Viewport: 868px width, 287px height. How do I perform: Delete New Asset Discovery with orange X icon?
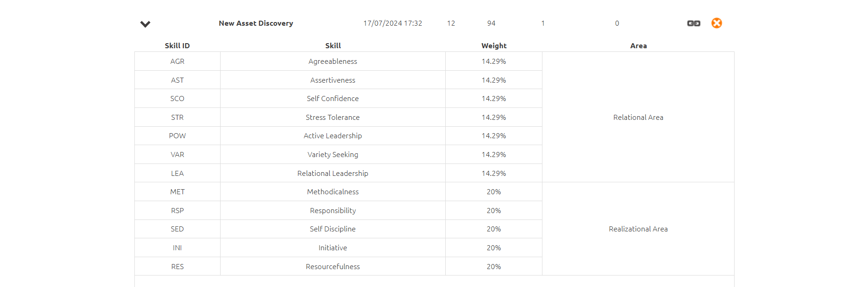tap(717, 23)
